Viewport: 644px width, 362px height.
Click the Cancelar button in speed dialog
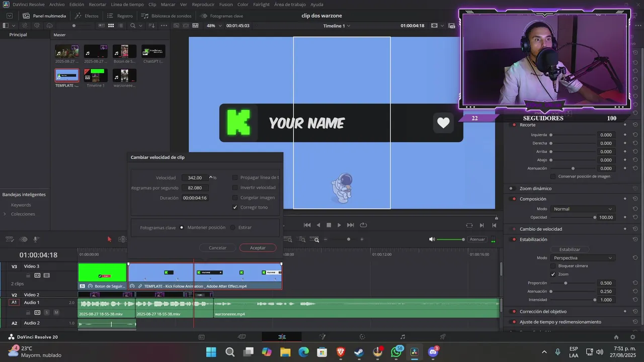point(217,248)
